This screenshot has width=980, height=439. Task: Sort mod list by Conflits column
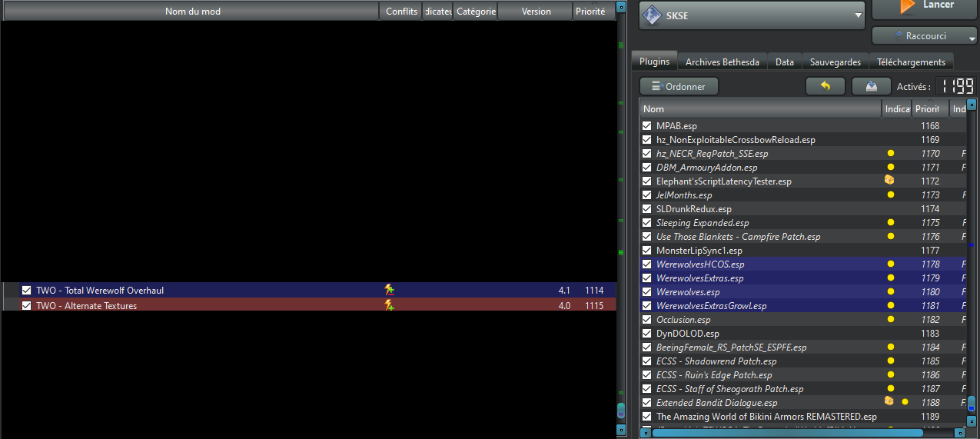pyautogui.click(x=401, y=12)
